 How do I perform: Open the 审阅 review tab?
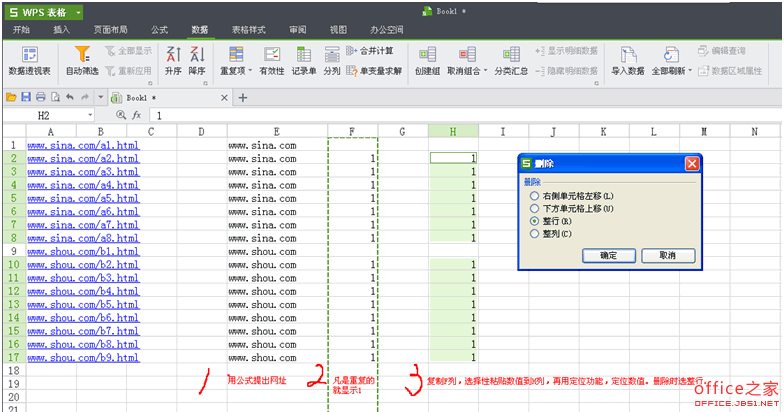(297, 30)
